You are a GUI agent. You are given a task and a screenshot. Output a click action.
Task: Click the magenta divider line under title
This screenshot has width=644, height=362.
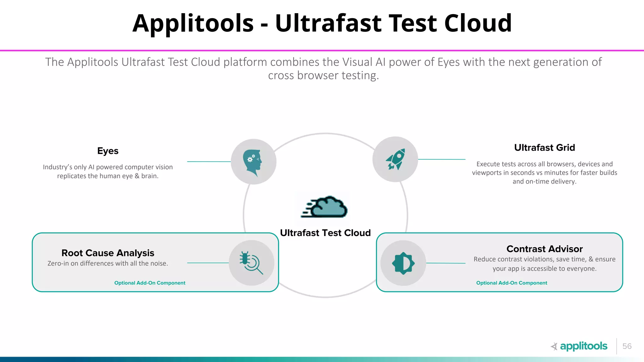coord(322,50)
